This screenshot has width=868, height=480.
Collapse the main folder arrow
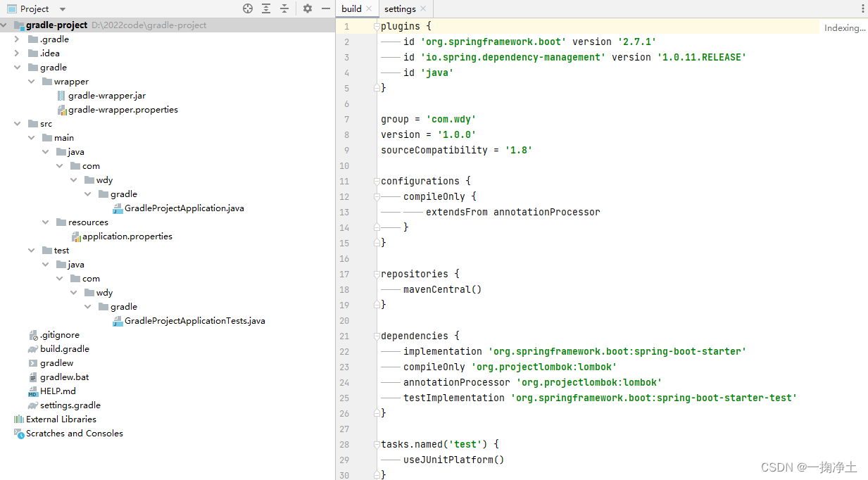point(31,138)
